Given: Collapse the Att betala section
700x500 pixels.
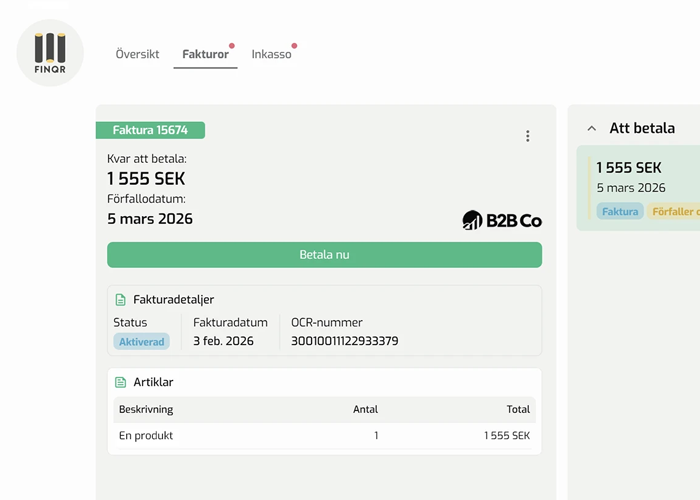Looking at the screenshot, I should coord(591,129).
